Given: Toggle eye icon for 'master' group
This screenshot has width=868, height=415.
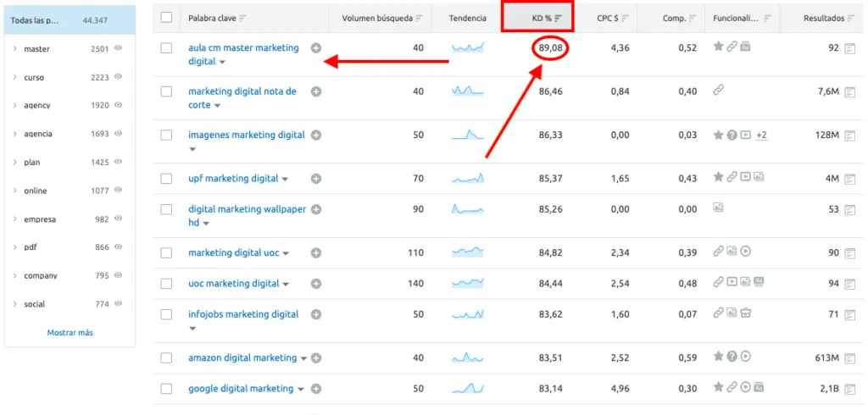Looking at the screenshot, I should (x=119, y=49).
